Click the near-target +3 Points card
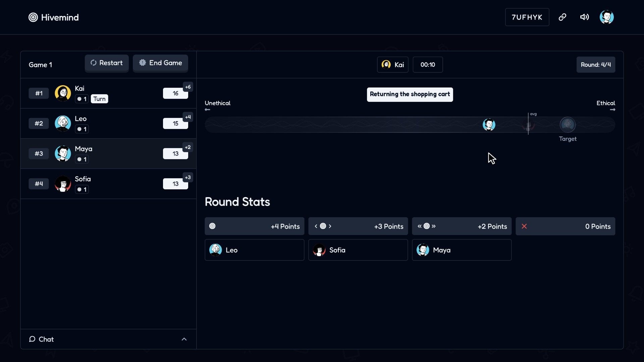 [358, 226]
